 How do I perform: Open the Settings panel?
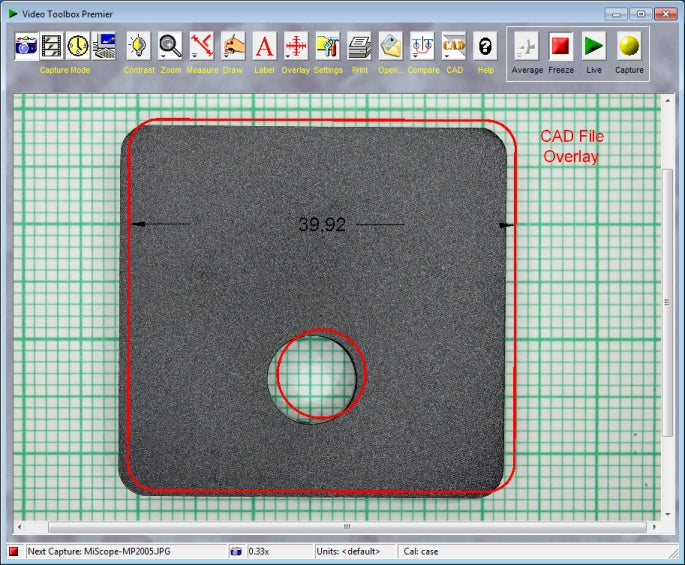(327, 46)
